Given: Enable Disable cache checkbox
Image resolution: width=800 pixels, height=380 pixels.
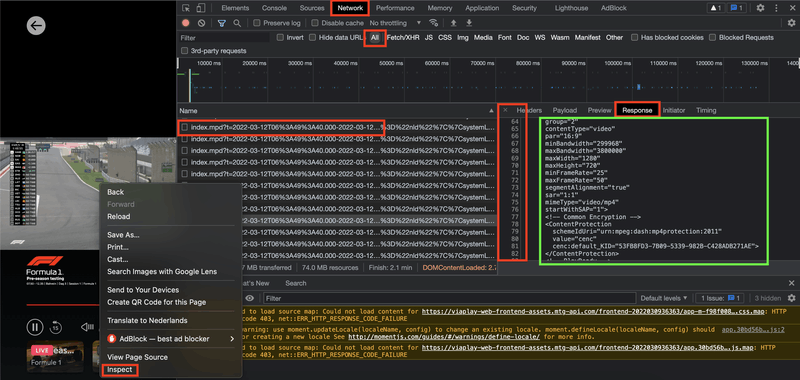Looking at the screenshot, I should pyautogui.click(x=315, y=23).
